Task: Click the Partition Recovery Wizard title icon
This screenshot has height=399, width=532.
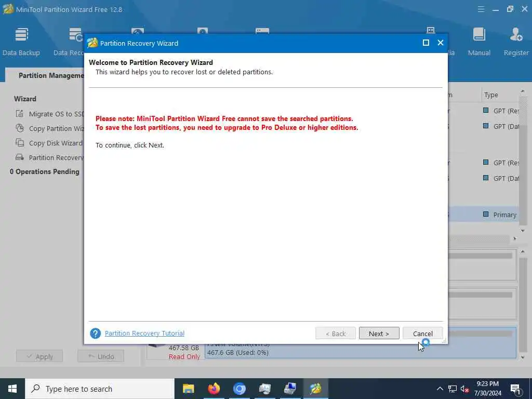Action: click(x=92, y=43)
